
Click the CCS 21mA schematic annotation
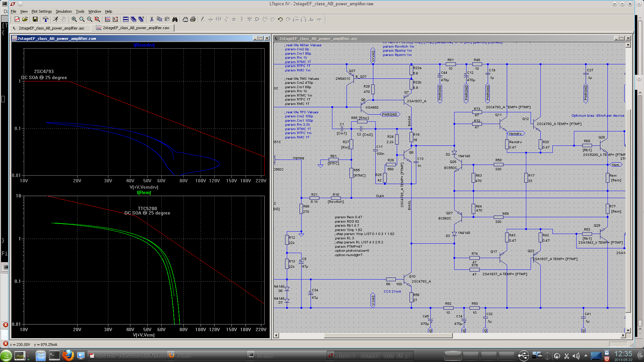tap(392, 292)
